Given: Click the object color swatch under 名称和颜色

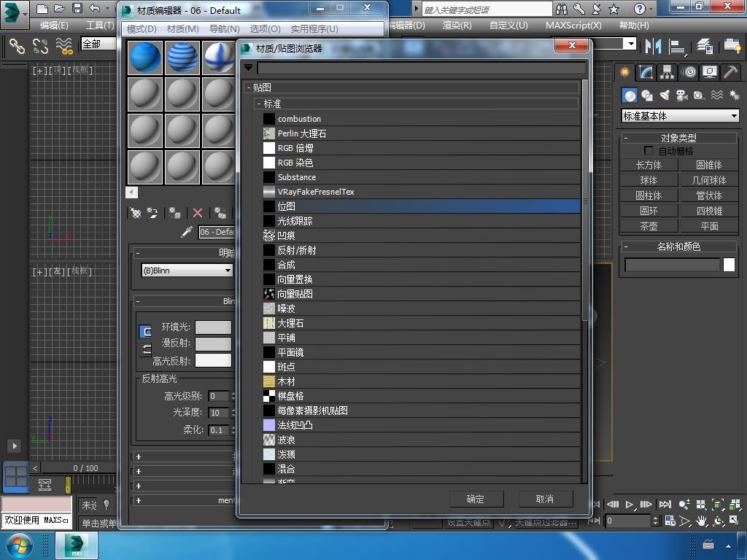Looking at the screenshot, I should point(729,265).
